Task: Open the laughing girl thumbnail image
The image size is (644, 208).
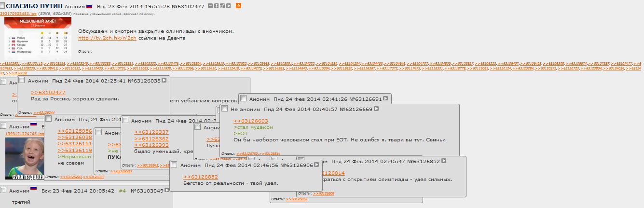Action: (x=25, y=158)
